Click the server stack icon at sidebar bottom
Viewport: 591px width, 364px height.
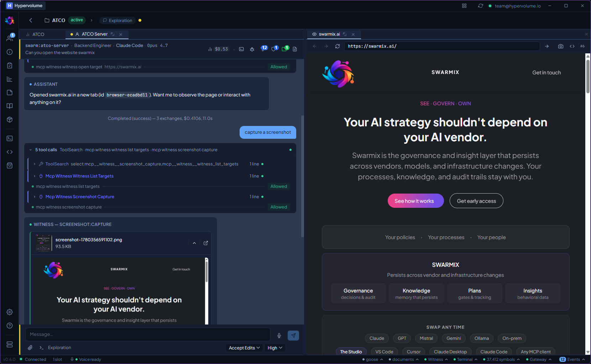[x=10, y=344]
